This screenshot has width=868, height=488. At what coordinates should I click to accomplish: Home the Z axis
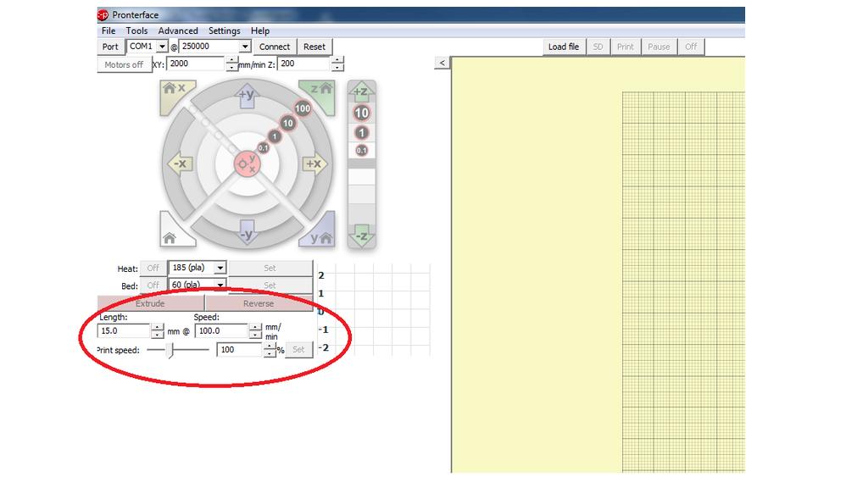(320, 93)
